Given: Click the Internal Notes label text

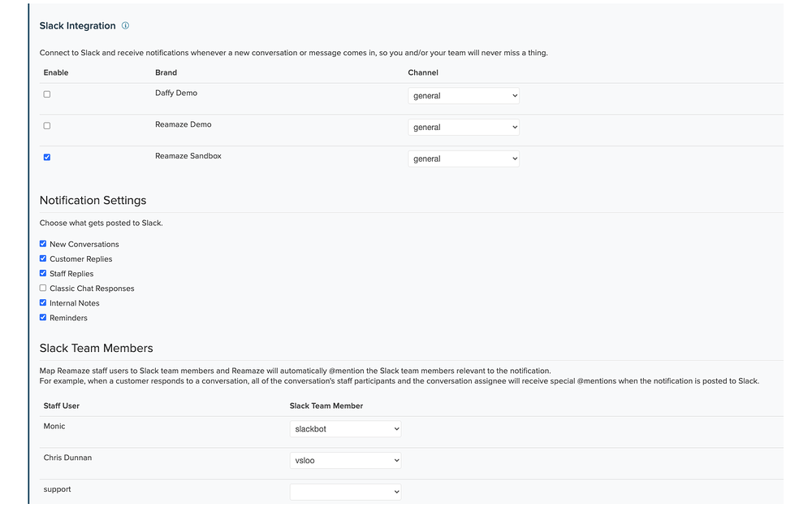Looking at the screenshot, I should [75, 303].
